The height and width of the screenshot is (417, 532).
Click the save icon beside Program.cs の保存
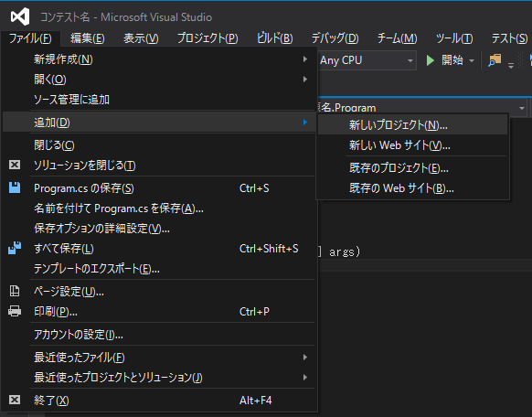pos(15,187)
